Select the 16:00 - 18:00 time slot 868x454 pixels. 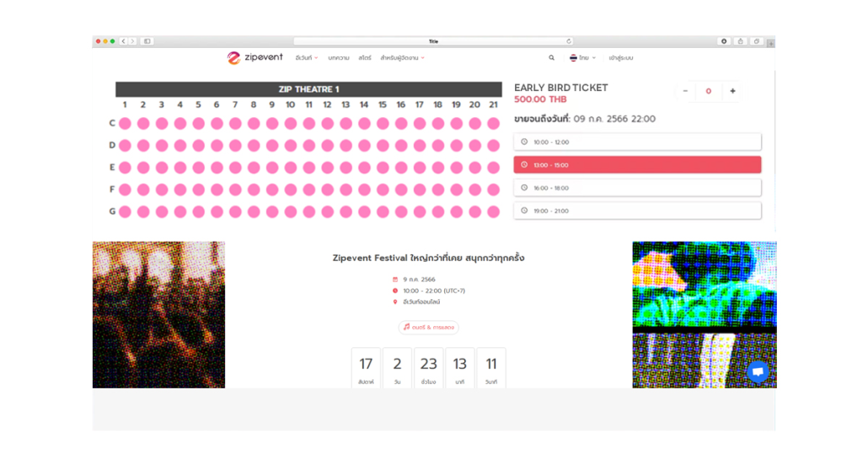637,188
